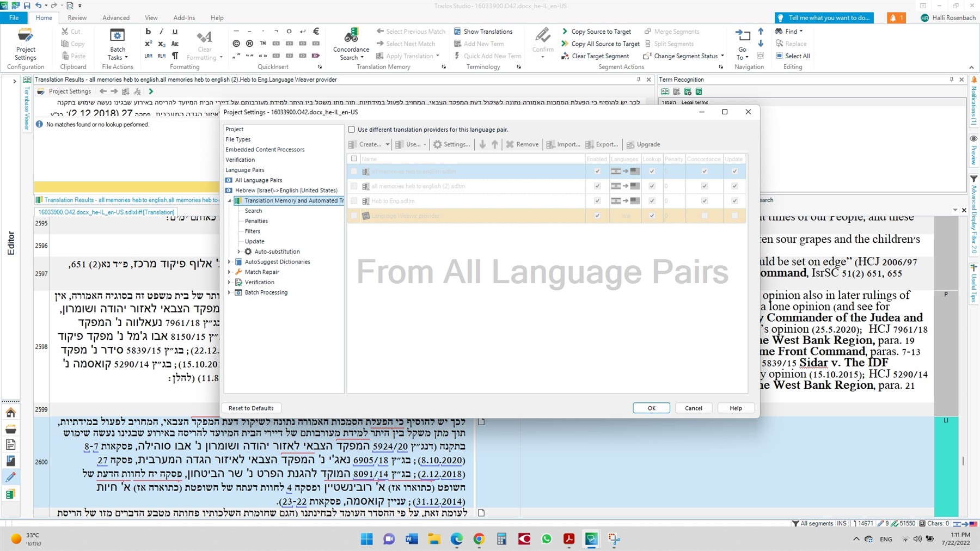Viewport: 980px width, 551px height.
Task: Expand AutoSuggest Dictionaries tree node
Action: coord(229,262)
